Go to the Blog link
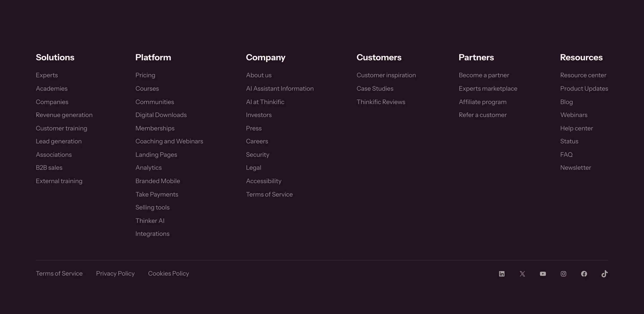 [566, 102]
